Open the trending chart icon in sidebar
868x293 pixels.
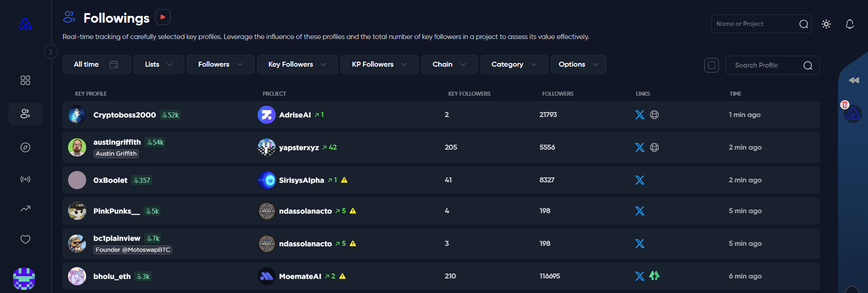[x=25, y=209]
